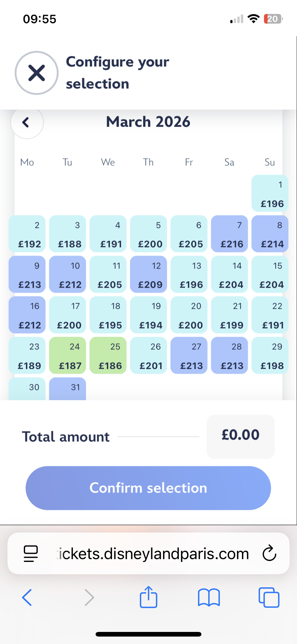The image size is (297, 644).
Task: Tap Safari back arrow
Action: pyautogui.click(x=27, y=597)
